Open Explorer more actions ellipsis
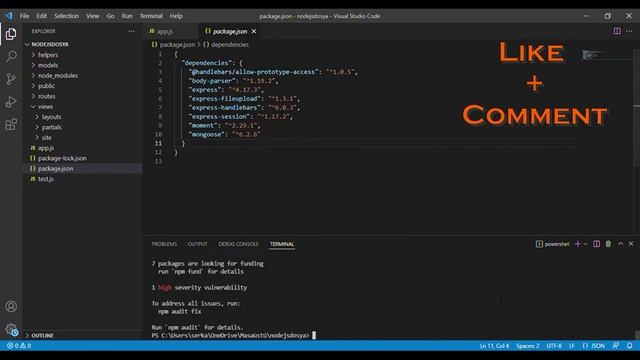This screenshot has height=360, width=640. (131, 31)
